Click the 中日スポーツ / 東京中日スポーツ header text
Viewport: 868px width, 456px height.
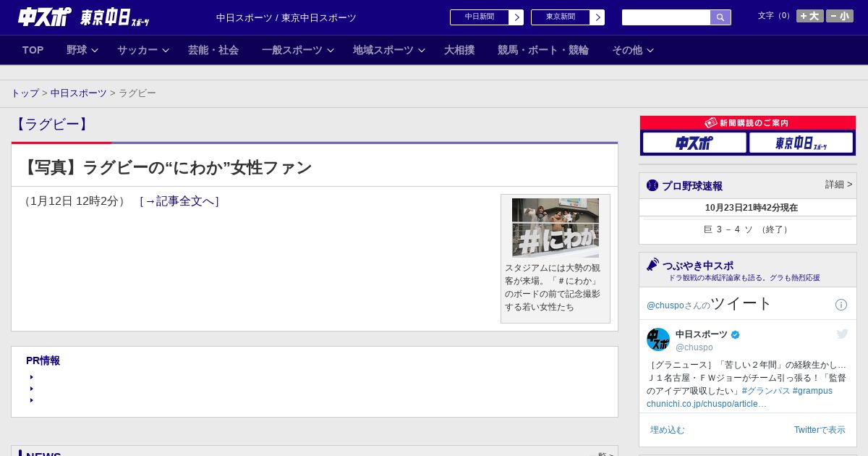[x=286, y=18]
